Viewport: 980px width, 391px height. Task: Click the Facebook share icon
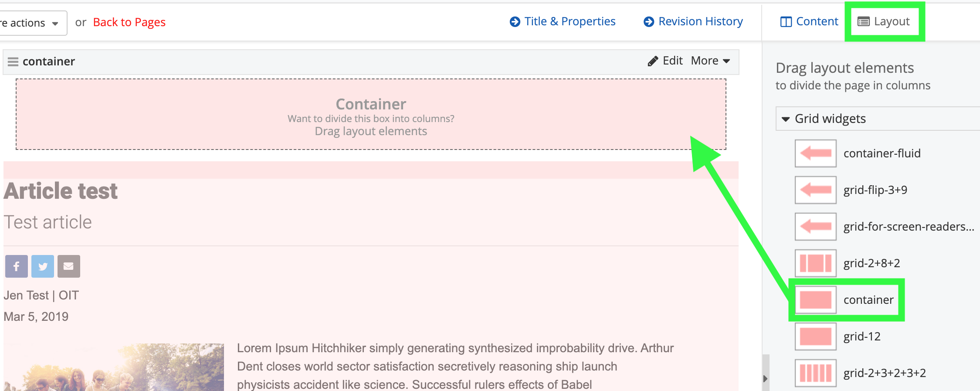point(17,266)
